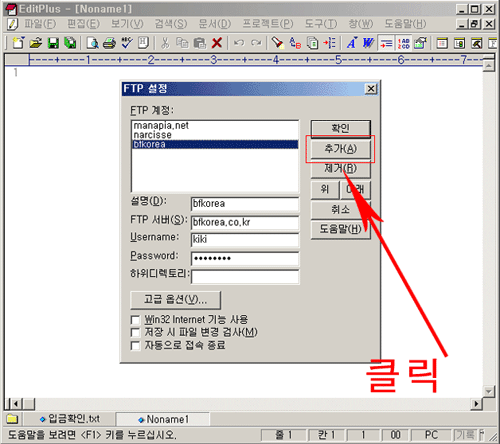
Task: Click the Undo arrow icon
Action: 239,43
